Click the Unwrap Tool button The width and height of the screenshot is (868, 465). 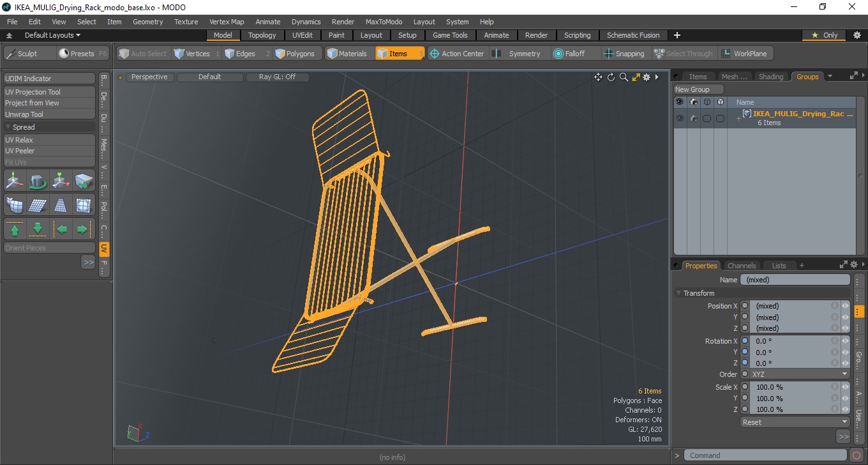pyautogui.click(x=49, y=114)
